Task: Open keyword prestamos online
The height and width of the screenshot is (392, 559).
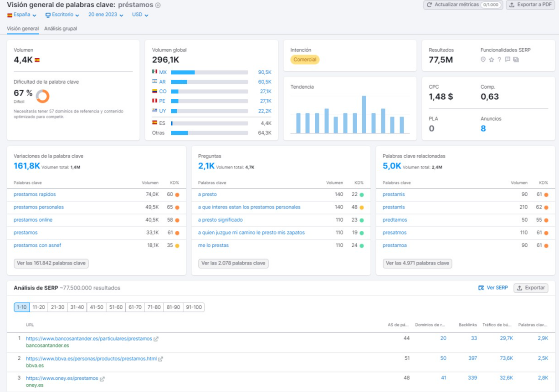Action: tap(33, 220)
